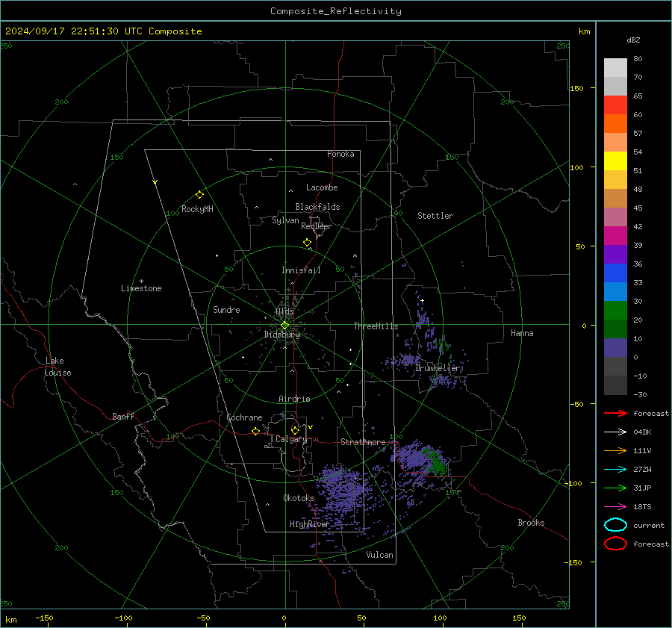The image size is (672, 628).
Task: Click the yellow V marker right of Calgary diamond
Action: click(x=310, y=427)
